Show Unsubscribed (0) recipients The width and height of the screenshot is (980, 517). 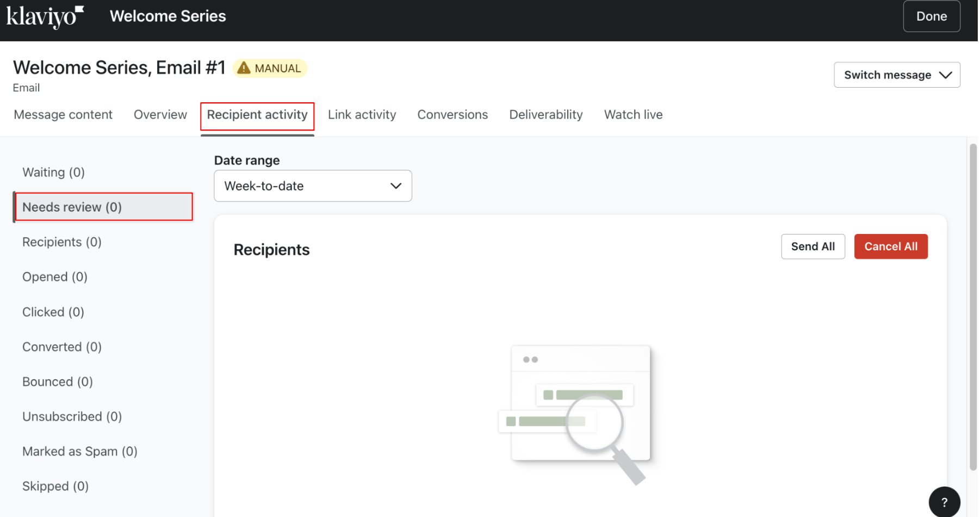[72, 416]
